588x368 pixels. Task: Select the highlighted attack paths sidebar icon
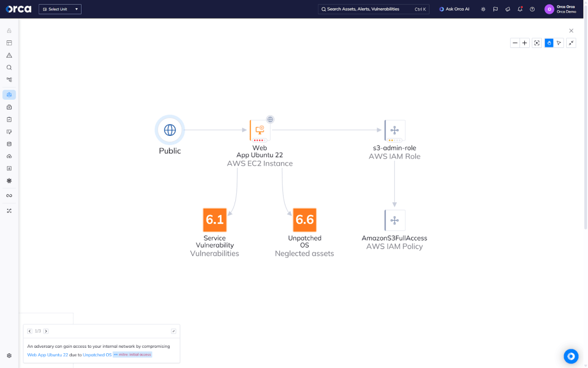9,95
